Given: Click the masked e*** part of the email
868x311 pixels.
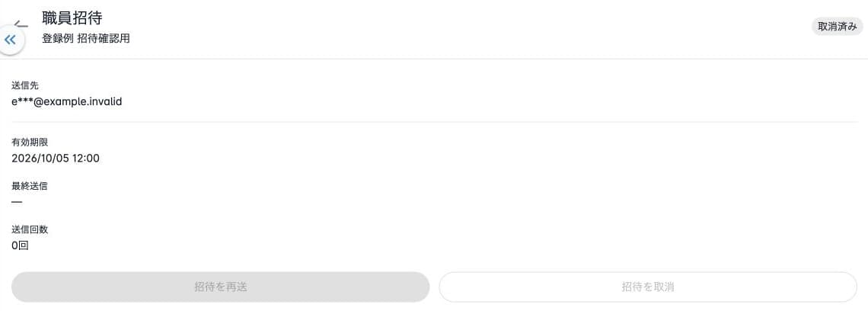Looking at the screenshot, I should [x=23, y=102].
